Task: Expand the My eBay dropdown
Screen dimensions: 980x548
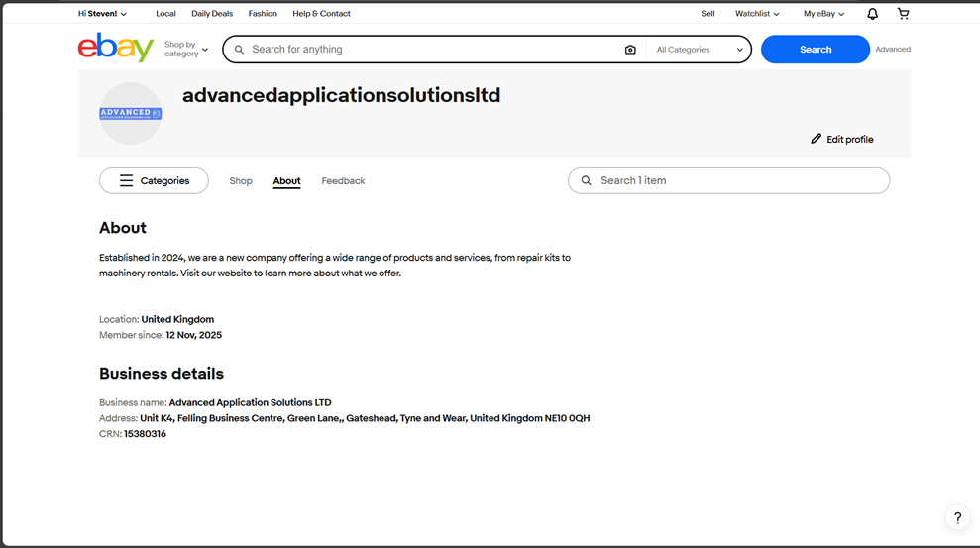Action: coord(823,14)
